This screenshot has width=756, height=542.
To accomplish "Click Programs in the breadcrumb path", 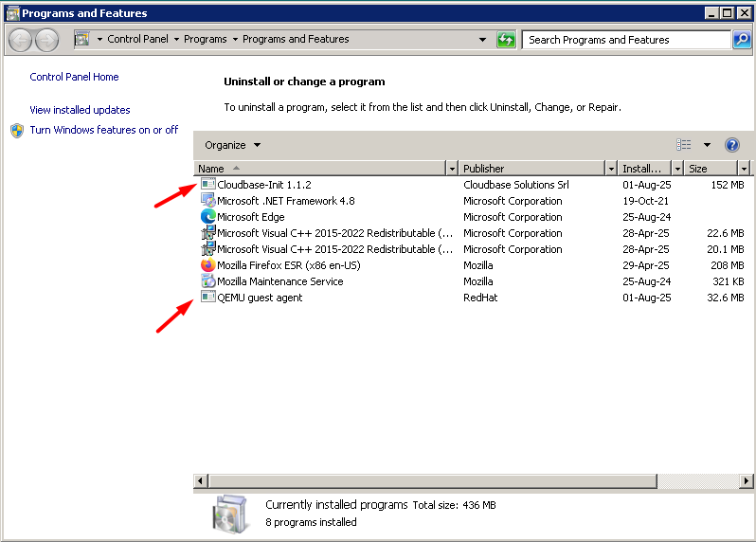I will tap(206, 40).
